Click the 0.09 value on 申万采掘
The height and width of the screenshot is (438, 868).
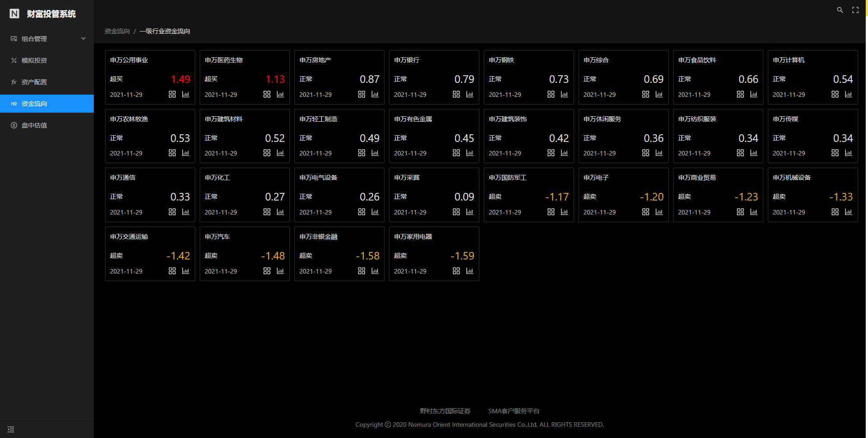464,197
